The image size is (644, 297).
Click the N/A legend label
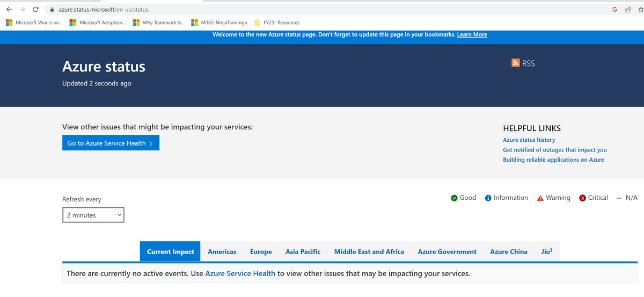632,198
